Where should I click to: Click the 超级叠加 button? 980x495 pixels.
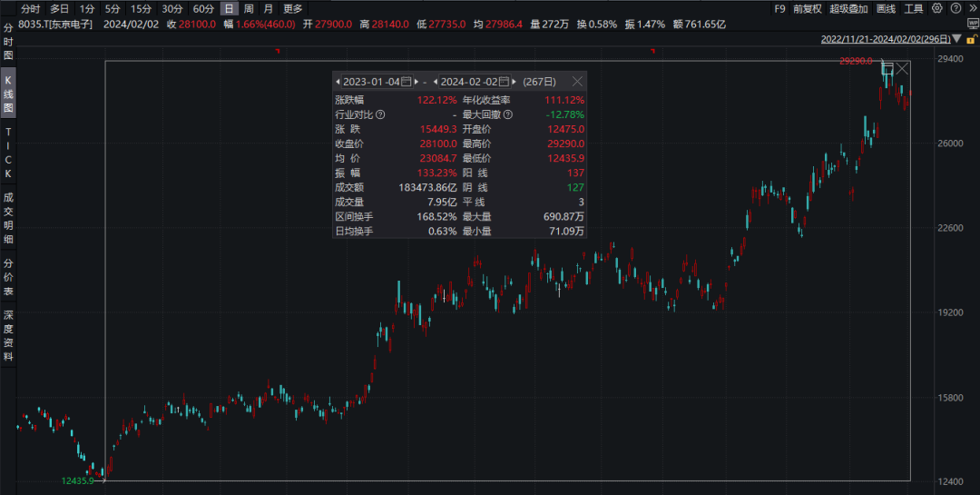pyautogui.click(x=848, y=8)
